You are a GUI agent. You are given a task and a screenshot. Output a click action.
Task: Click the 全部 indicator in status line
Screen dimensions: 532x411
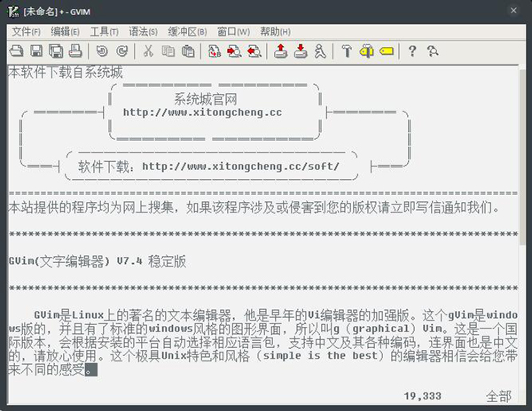pyautogui.click(x=498, y=396)
